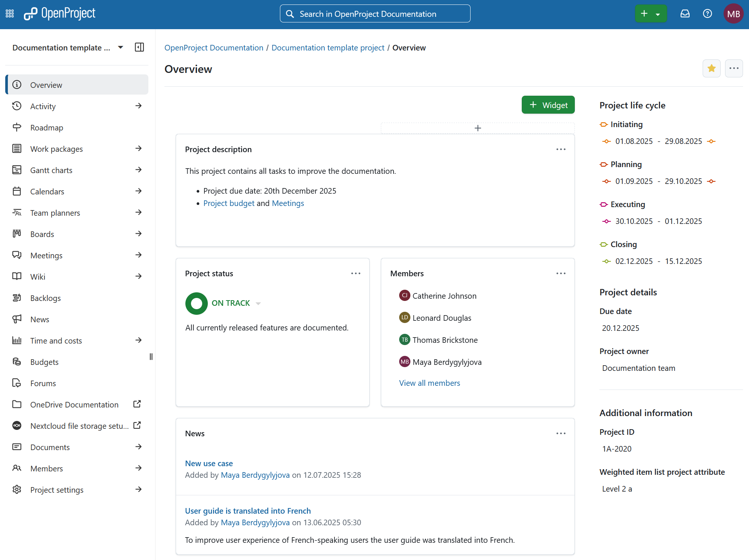
Task: Click the OpenProject Documentation search field
Action: (x=375, y=13)
